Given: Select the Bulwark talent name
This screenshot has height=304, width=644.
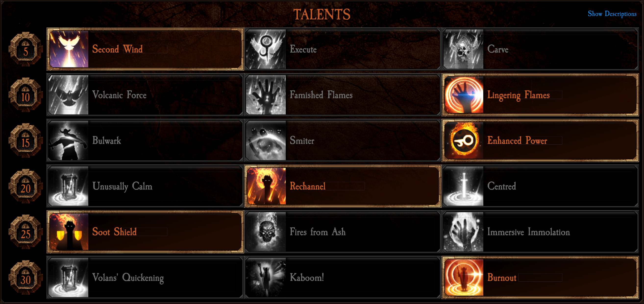Looking at the screenshot, I should (107, 140).
